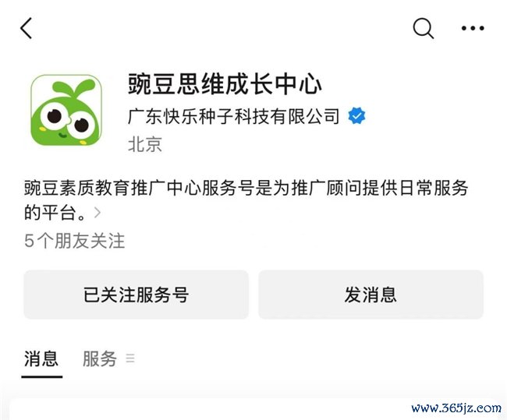Toggle the 已关注服务号 follow button
This screenshot has width=507, height=420.
tap(136, 295)
